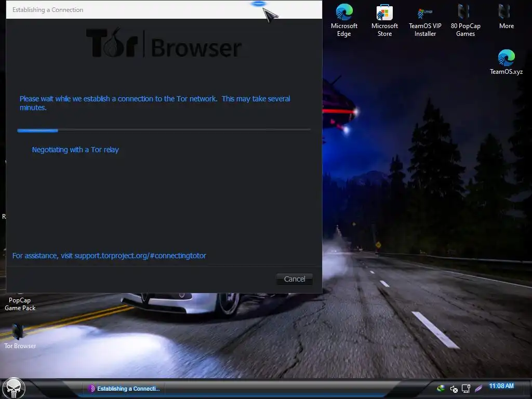This screenshot has width=532, height=399.
Task: Open the network tray icon
Action: (466, 389)
